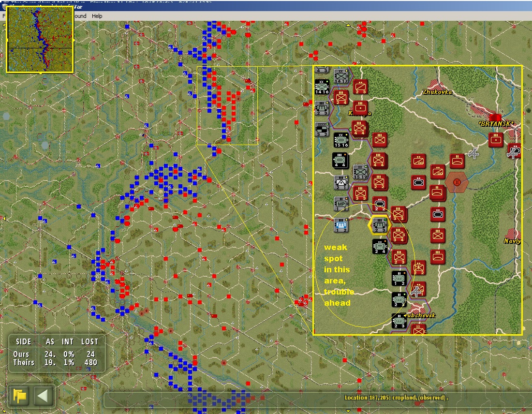The width and height of the screenshot is (532, 414).
Task: Select the grey XXXX headquarters unit 3 2
Action: 322,129
